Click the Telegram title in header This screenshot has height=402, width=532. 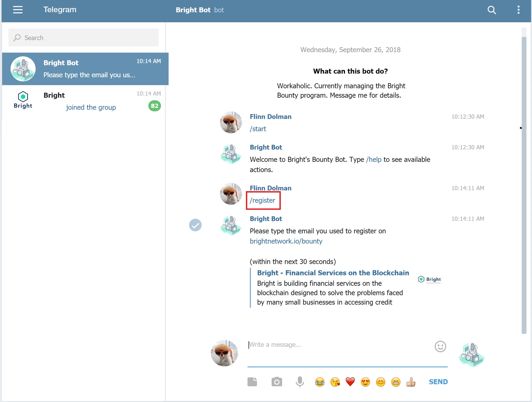point(60,10)
